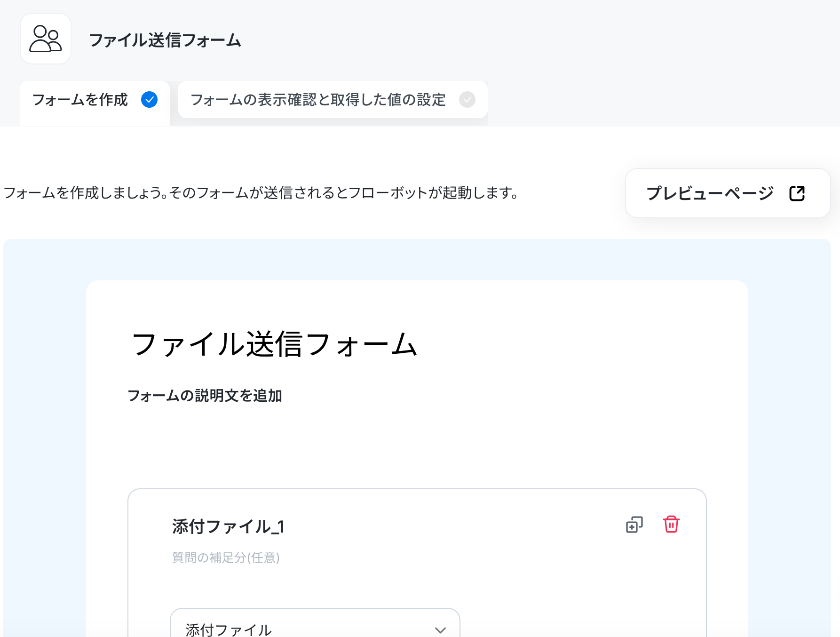Click the instruction text about フローボット

(x=261, y=193)
